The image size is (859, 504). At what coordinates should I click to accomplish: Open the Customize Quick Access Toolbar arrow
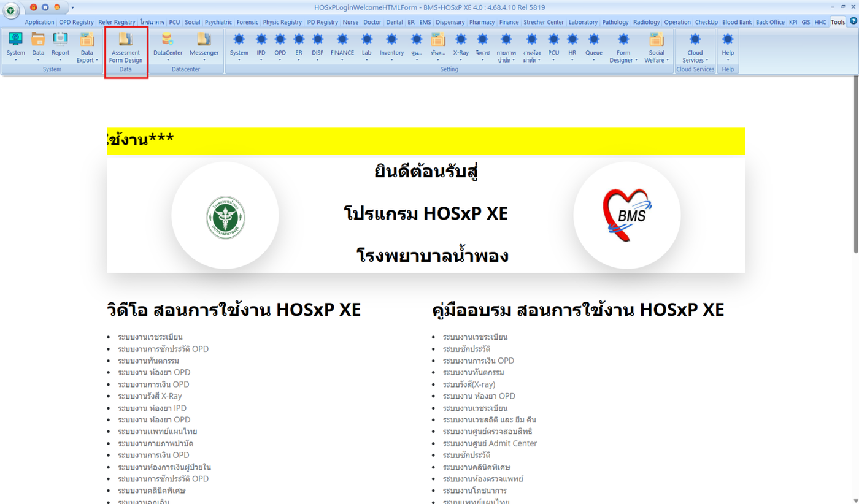click(72, 7)
